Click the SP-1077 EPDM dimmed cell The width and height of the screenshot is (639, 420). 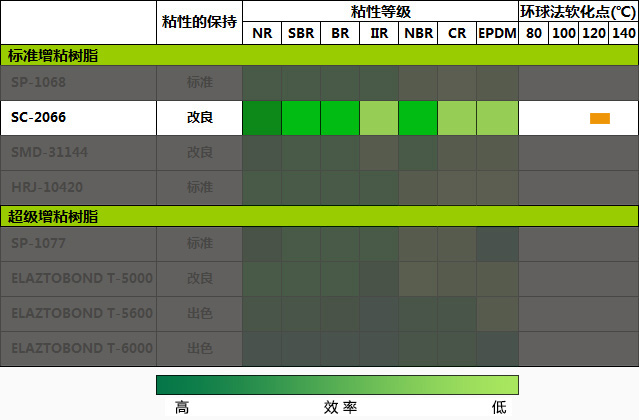[x=497, y=244]
